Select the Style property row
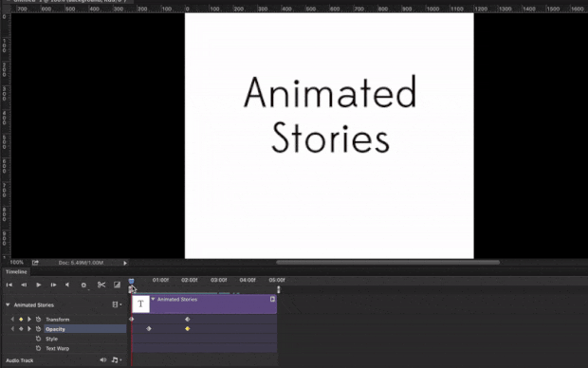Screen dimensions: 588x368 (51, 339)
